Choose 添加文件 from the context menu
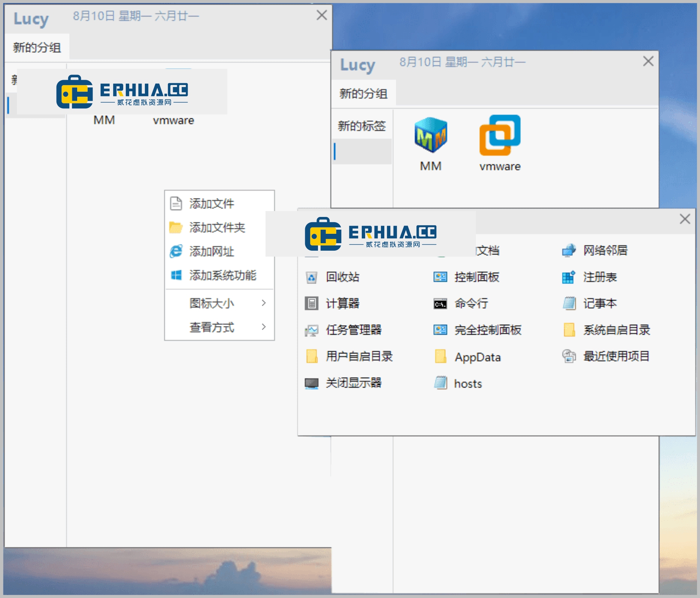This screenshot has width=700, height=598. click(x=219, y=203)
